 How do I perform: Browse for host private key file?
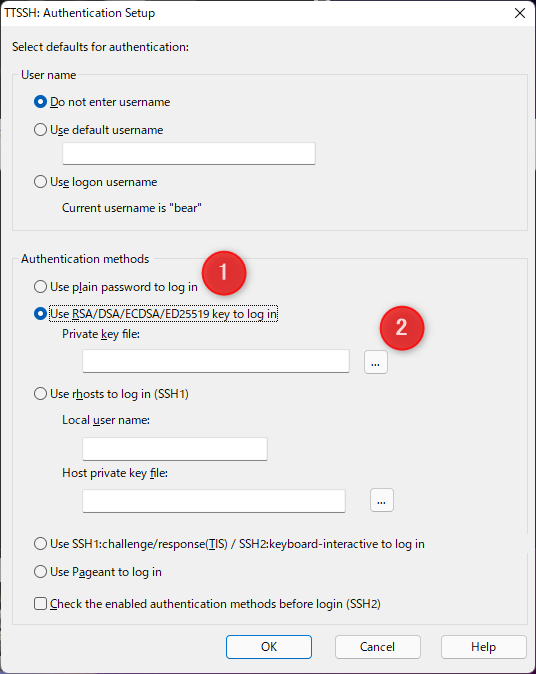382,500
